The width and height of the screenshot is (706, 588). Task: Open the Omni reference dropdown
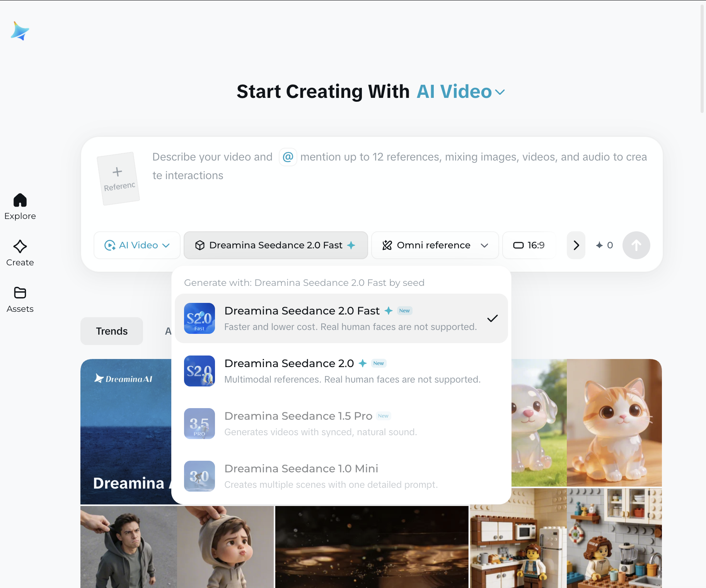coord(435,245)
